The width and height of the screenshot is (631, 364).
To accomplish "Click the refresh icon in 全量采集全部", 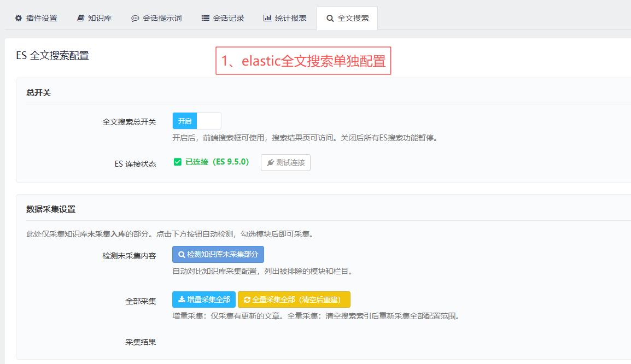I will pyautogui.click(x=247, y=300).
